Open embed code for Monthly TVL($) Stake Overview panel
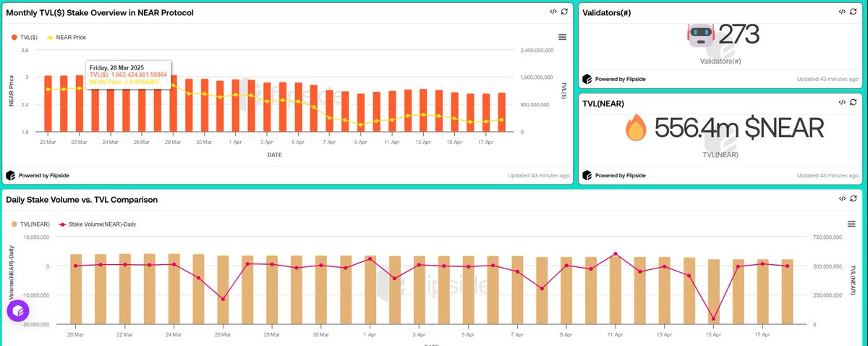Screen dimensions: 868x346 click(x=553, y=12)
